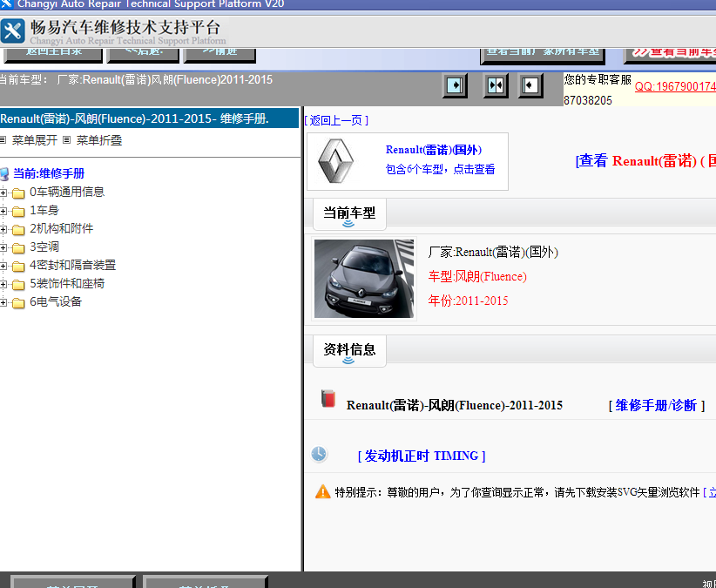This screenshot has width=716, height=588.
Task: Open the 返回上一页 link
Action: click(x=336, y=120)
